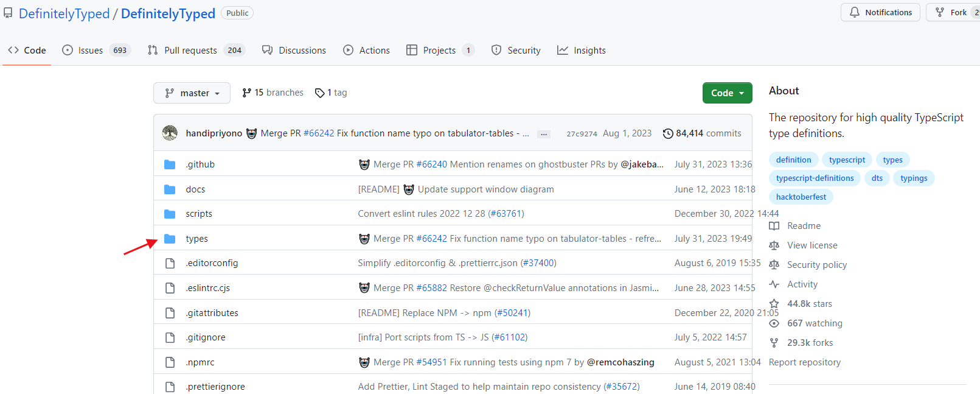Click the typescript-definitions topic tag
This screenshot has height=394, width=980.
point(815,178)
